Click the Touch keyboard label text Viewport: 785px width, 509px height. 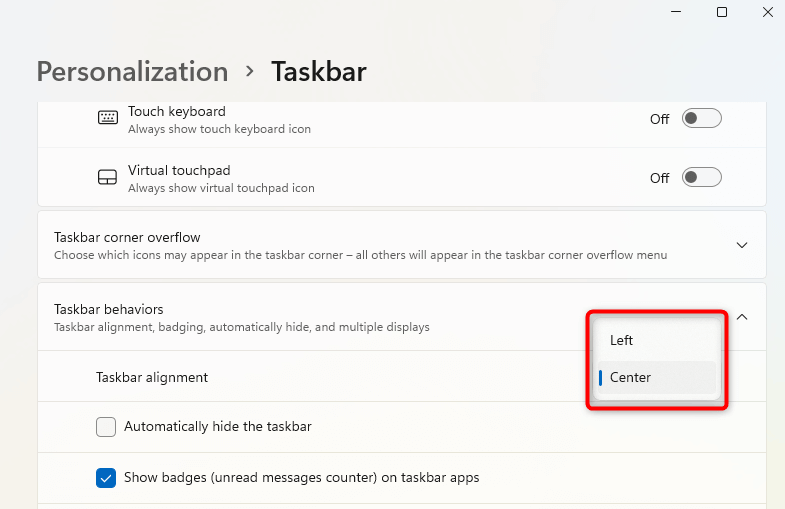177,111
